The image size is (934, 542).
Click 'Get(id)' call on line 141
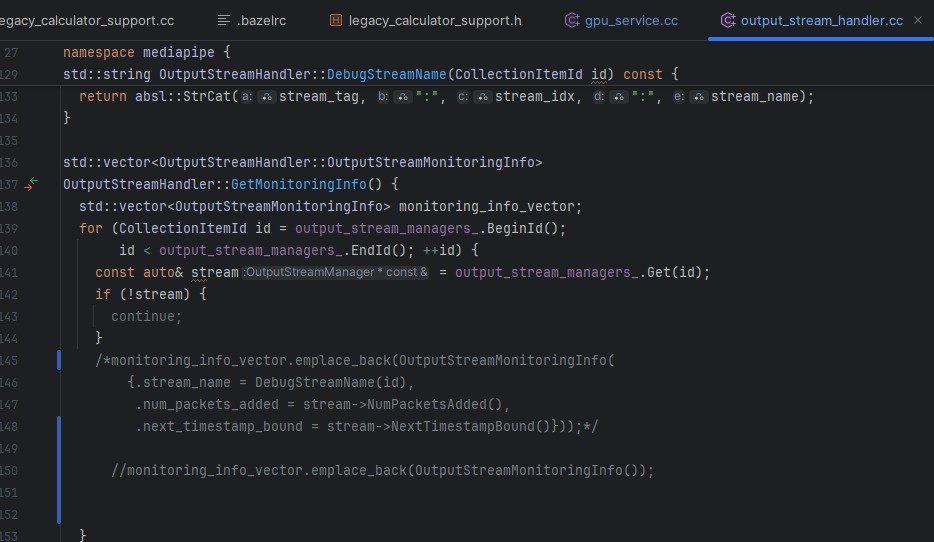click(x=674, y=272)
